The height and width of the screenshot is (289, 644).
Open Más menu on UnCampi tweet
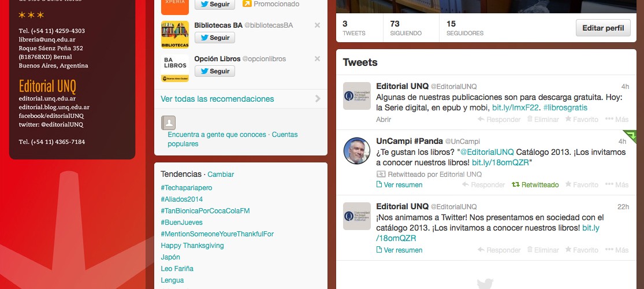[x=617, y=185]
